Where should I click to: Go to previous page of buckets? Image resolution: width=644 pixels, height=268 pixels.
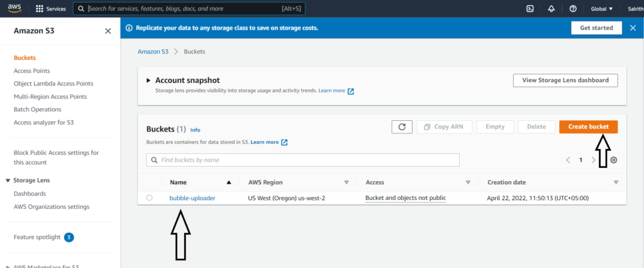point(568,160)
